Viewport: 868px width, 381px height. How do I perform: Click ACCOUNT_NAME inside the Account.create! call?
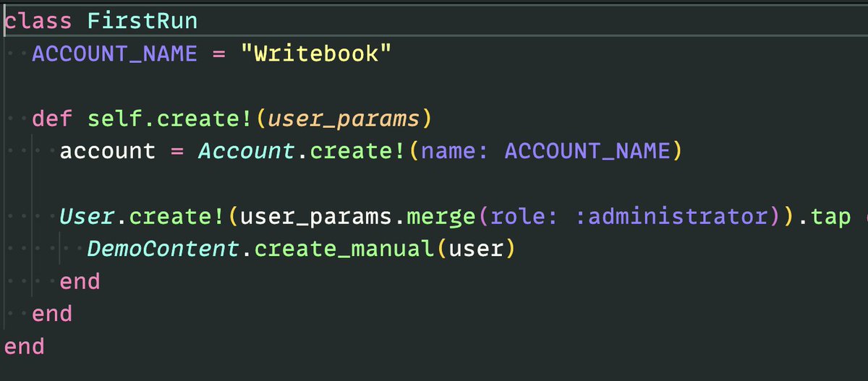coord(586,151)
